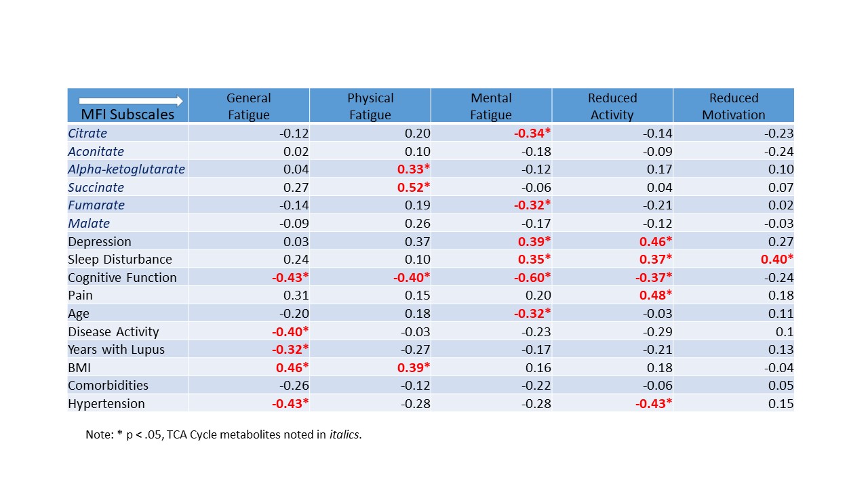
Task: Select the BMI General Fatigue value 0.46*
Action: (292, 368)
